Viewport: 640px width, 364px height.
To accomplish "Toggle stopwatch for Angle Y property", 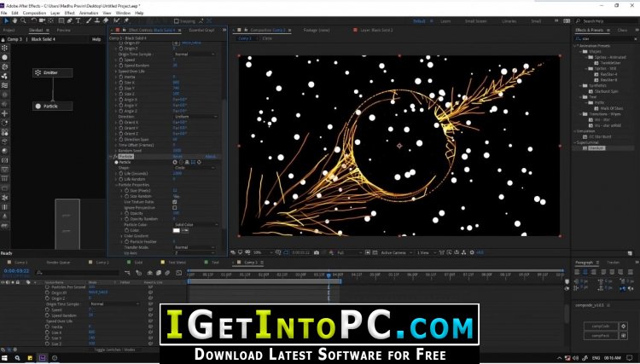I will click(121, 105).
